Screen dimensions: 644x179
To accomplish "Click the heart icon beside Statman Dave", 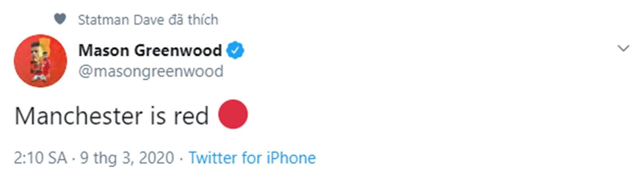I will click(60, 19).
